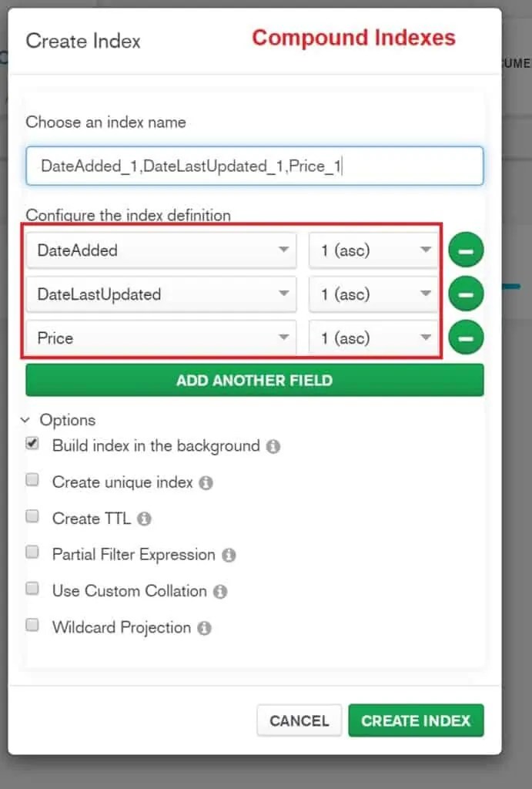Click the ADD ANOTHER FIELD button

(x=255, y=379)
